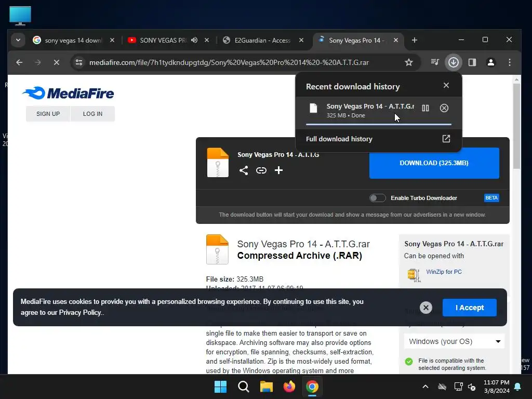Open the network status tray icon
Viewport: 532px width, 399px height.
[458, 387]
